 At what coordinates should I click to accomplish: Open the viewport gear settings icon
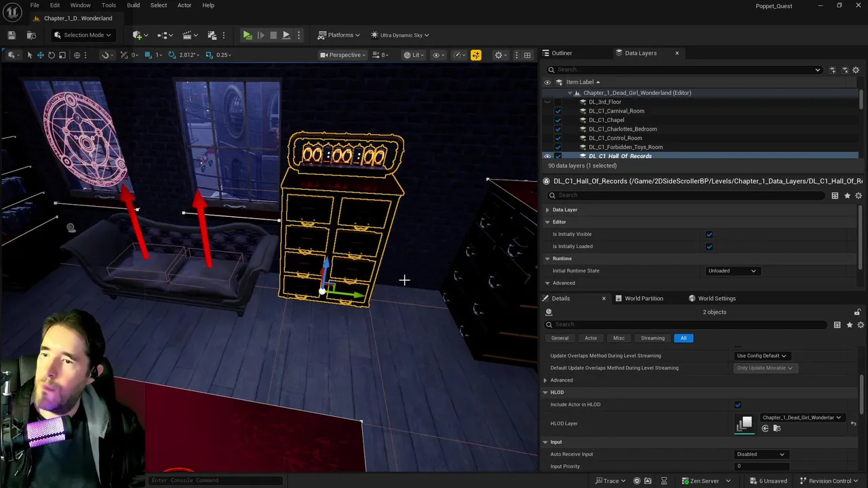(x=498, y=55)
